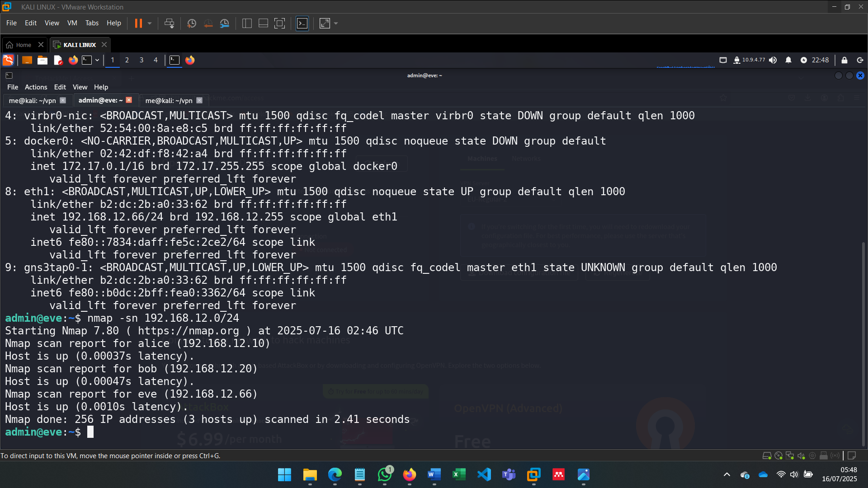Focus terminal window in Kali taskbar

click(x=175, y=60)
